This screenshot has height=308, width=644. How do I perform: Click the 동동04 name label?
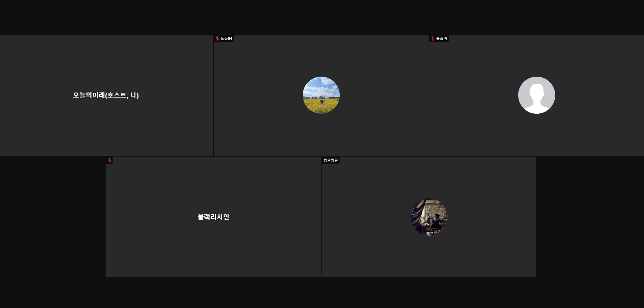click(226, 38)
